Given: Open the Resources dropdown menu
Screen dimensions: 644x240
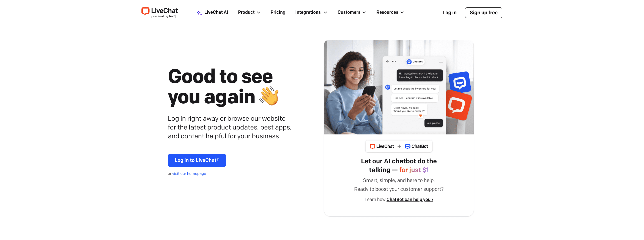Looking at the screenshot, I should coord(390,12).
